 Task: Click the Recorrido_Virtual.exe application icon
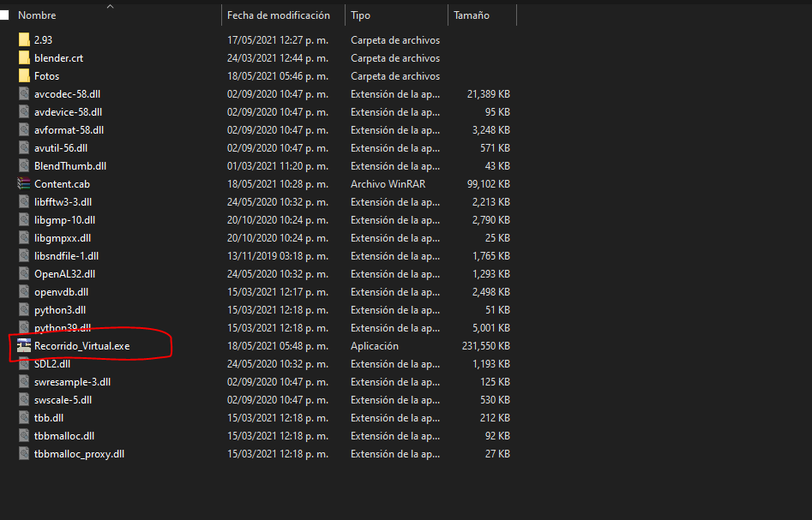point(24,346)
